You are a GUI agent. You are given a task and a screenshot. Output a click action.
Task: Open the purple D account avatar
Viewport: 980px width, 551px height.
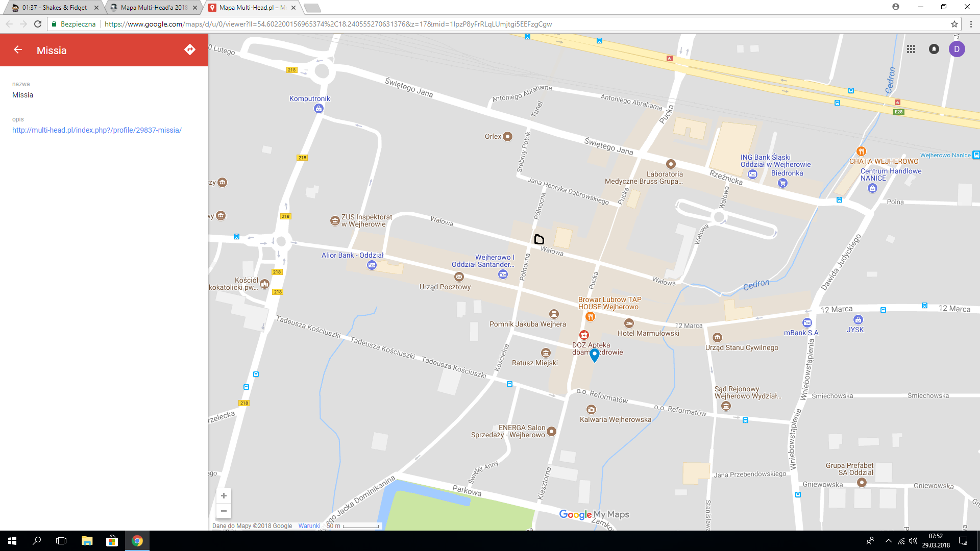tap(957, 49)
